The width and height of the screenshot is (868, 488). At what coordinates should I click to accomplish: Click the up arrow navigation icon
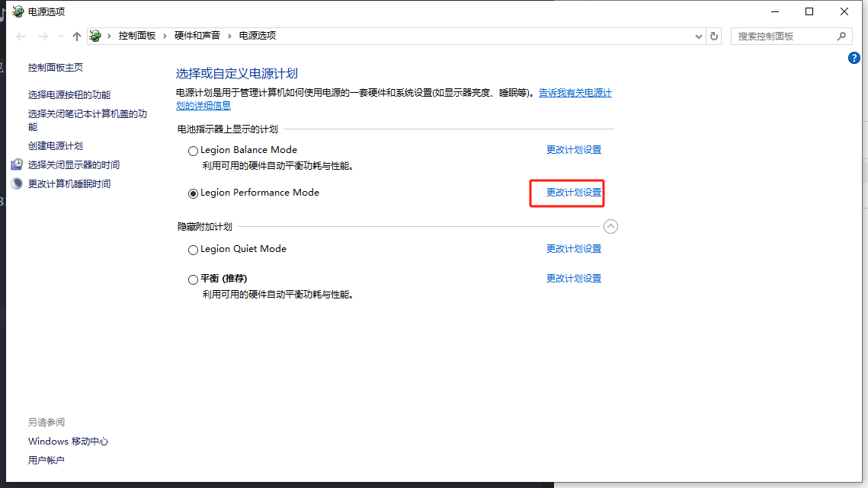76,37
